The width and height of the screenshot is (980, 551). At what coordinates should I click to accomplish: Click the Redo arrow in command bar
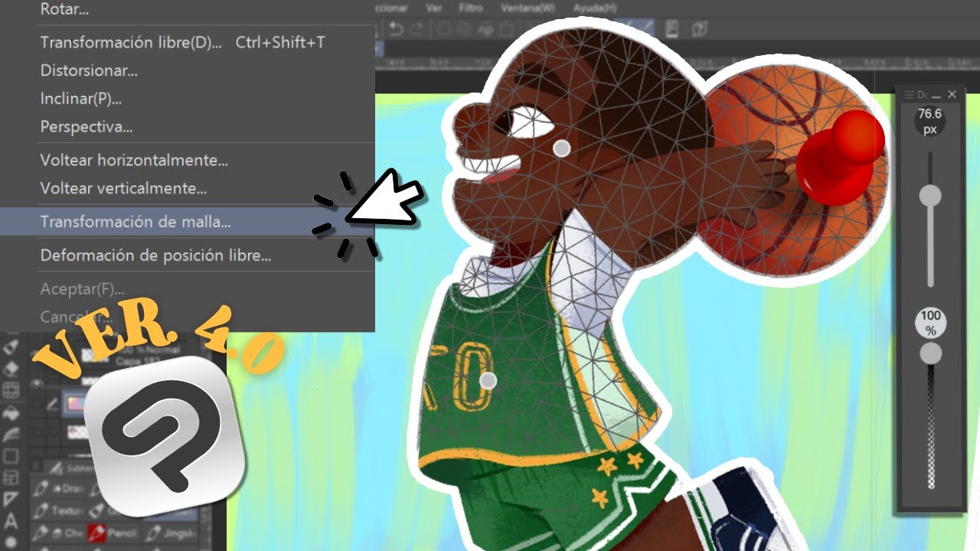[418, 29]
